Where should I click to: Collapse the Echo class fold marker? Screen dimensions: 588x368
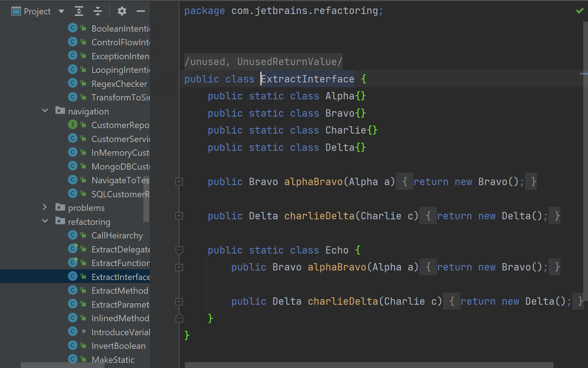click(179, 250)
